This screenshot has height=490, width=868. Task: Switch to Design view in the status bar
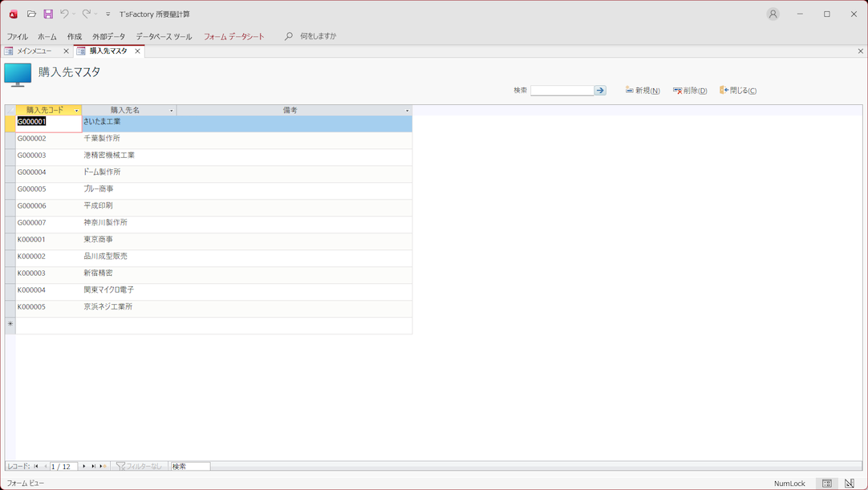click(x=850, y=484)
